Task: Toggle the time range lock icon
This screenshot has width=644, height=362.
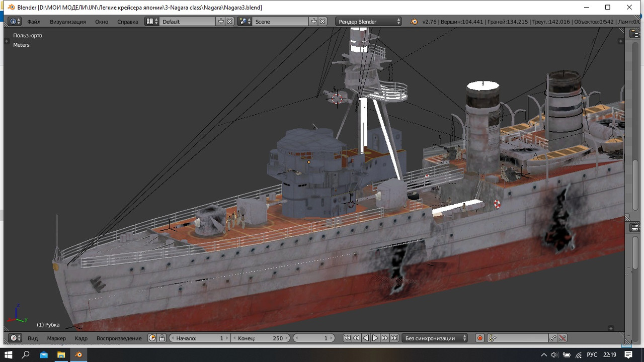Action: [x=162, y=338]
